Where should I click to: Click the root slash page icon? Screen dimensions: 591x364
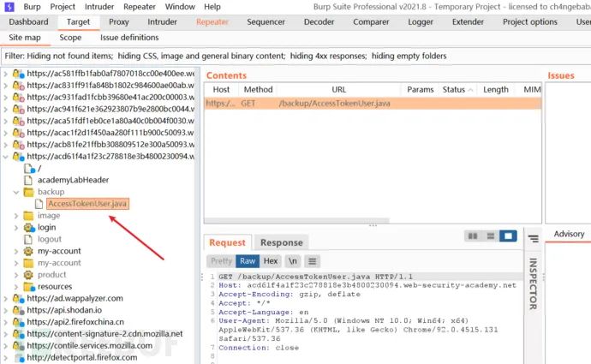click(x=29, y=168)
